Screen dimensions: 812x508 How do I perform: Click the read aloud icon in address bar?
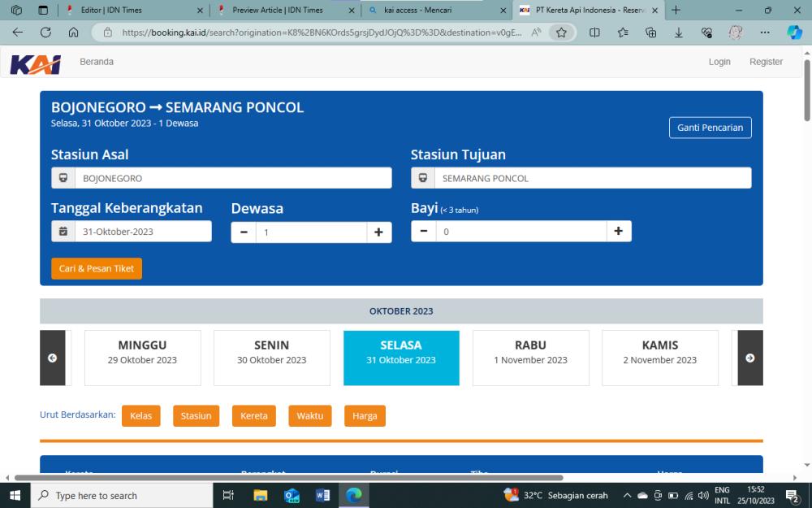[537, 33]
